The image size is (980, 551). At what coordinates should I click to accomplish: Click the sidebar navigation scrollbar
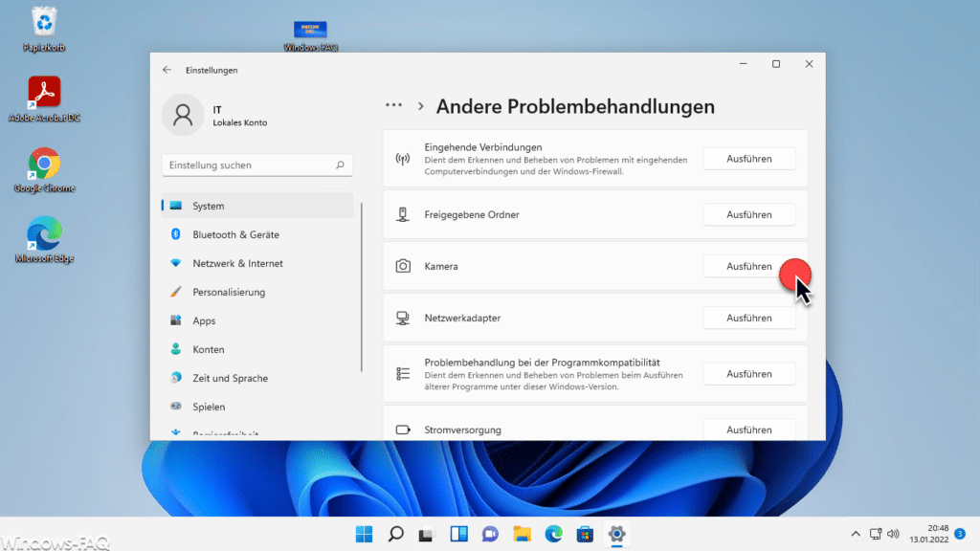[x=361, y=287]
